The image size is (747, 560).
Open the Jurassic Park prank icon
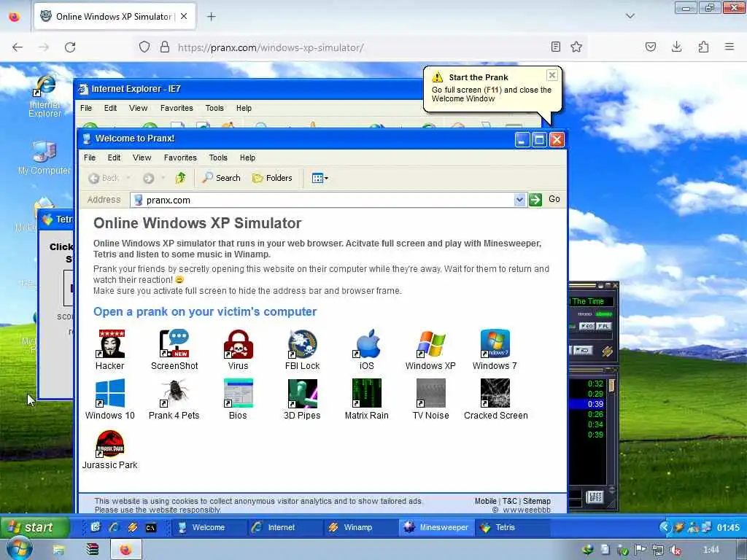coord(110,443)
